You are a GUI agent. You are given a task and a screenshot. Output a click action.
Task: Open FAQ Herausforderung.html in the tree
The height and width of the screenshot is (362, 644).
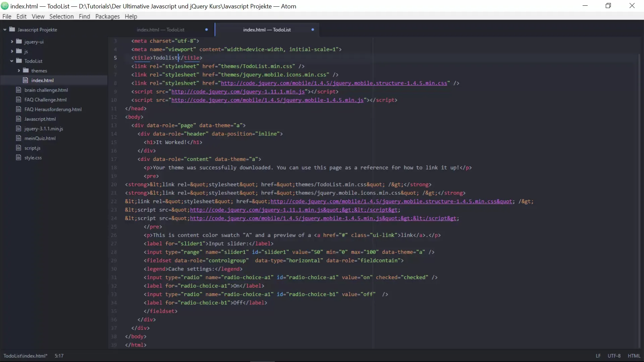[x=53, y=109]
